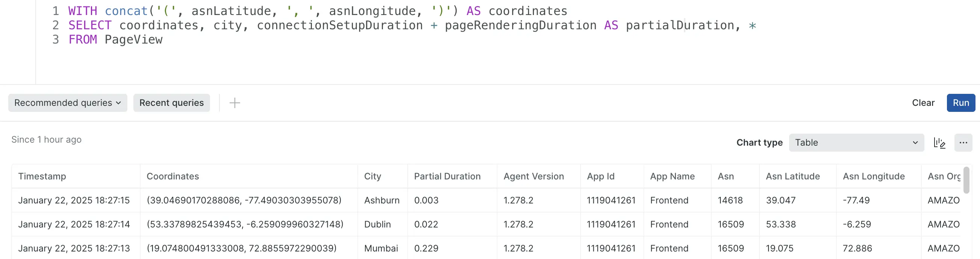980x259 pixels.
Task: Open Recent queries
Action: 171,103
